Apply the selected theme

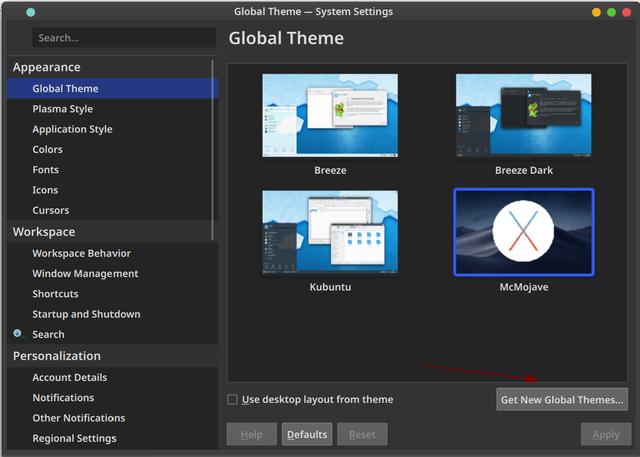tap(606, 435)
